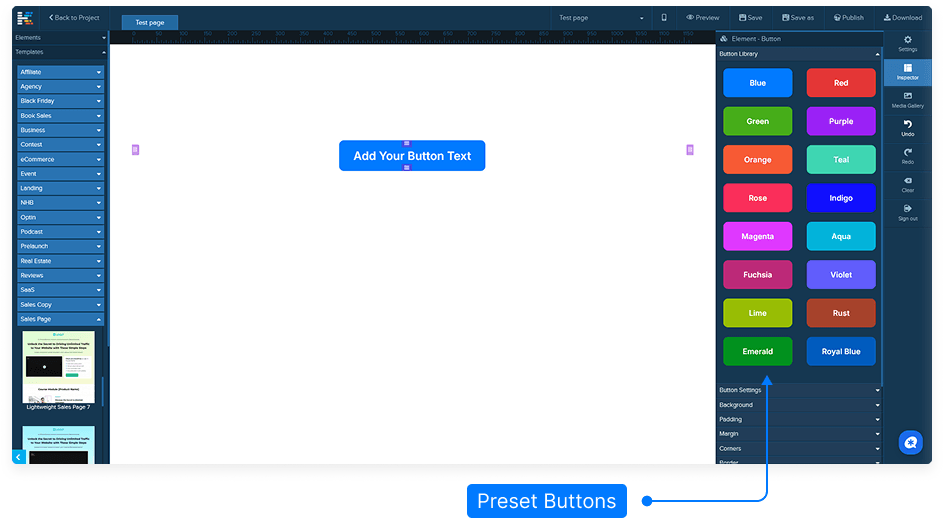Viewport: 944px width, 518px height.
Task: Expand the Background section
Action: tap(799, 405)
